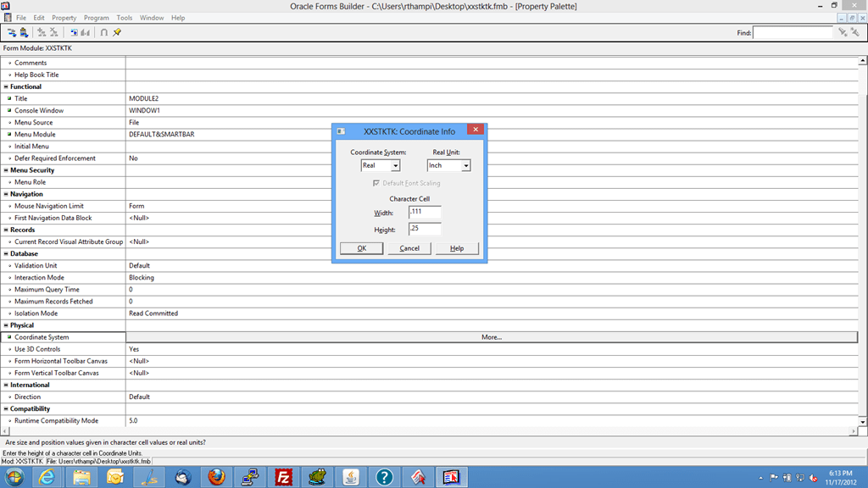Click the More... button for Coordinate System
Image resolution: width=868 pixels, height=488 pixels.
tap(492, 337)
